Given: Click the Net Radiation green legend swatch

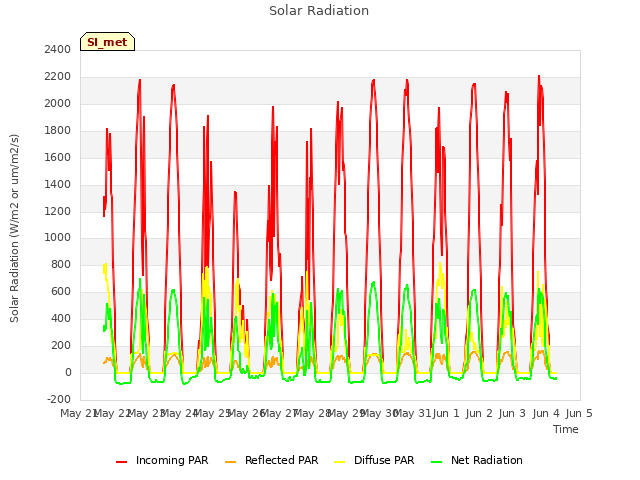Looking at the screenshot, I should [436, 462].
